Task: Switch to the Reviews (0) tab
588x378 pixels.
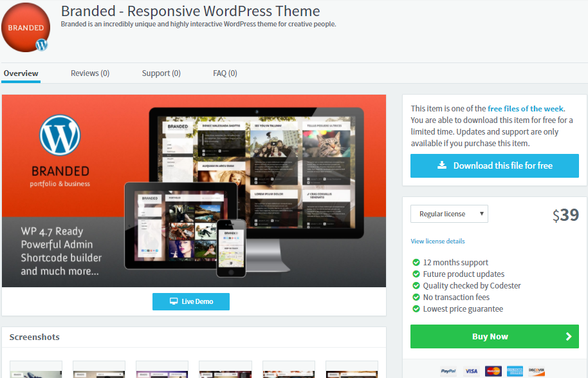Action: pyautogui.click(x=90, y=73)
